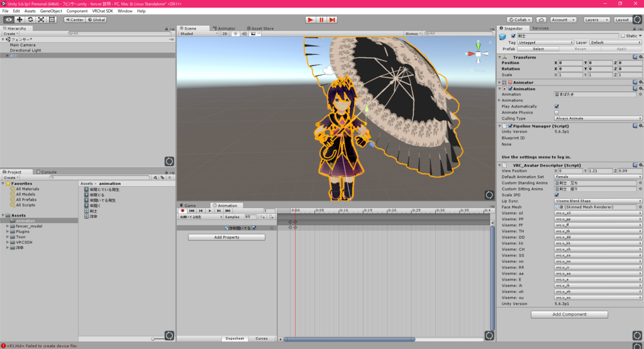
Task: Jump to last animation keyframe
Action: [228, 211]
